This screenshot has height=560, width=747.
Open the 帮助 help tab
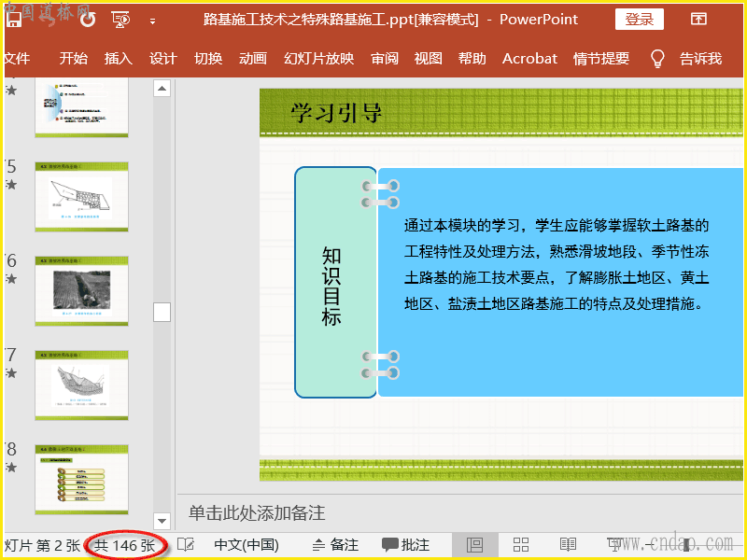(472, 58)
